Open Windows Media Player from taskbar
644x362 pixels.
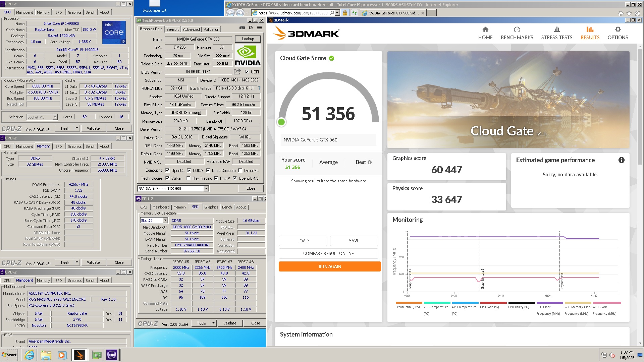pos(62,355)
